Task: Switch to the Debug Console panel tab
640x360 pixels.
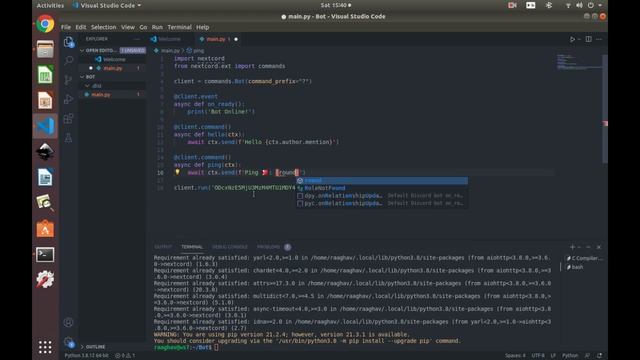Action: [x=229, y=247]
